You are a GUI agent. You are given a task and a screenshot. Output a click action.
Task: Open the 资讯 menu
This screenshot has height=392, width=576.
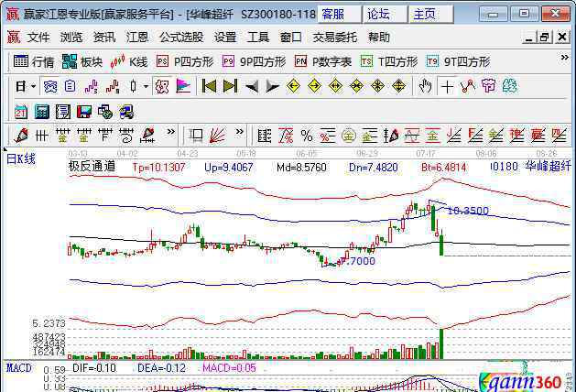[x=104, y=38]
